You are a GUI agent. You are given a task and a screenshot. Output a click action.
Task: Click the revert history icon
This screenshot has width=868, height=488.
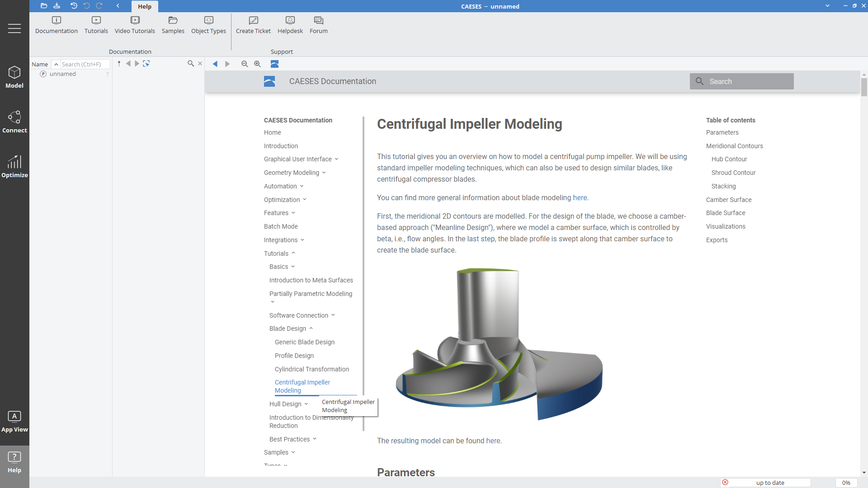point(74,6)
